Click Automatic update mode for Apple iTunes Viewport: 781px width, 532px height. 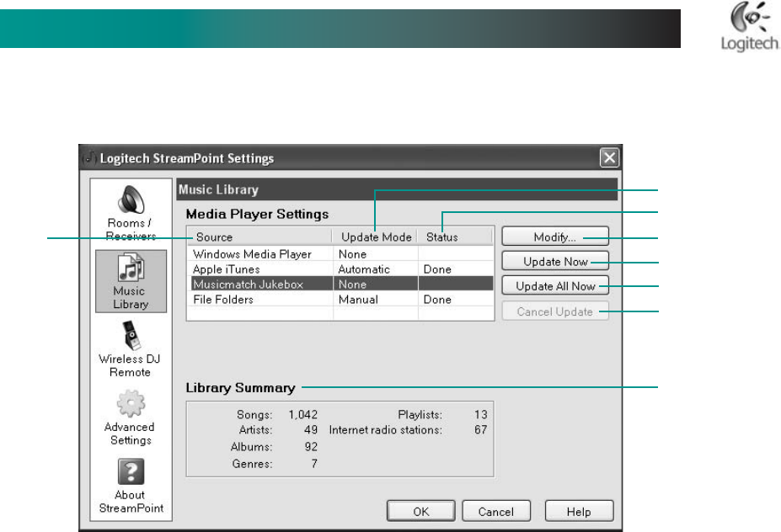[x=364, y=269]
